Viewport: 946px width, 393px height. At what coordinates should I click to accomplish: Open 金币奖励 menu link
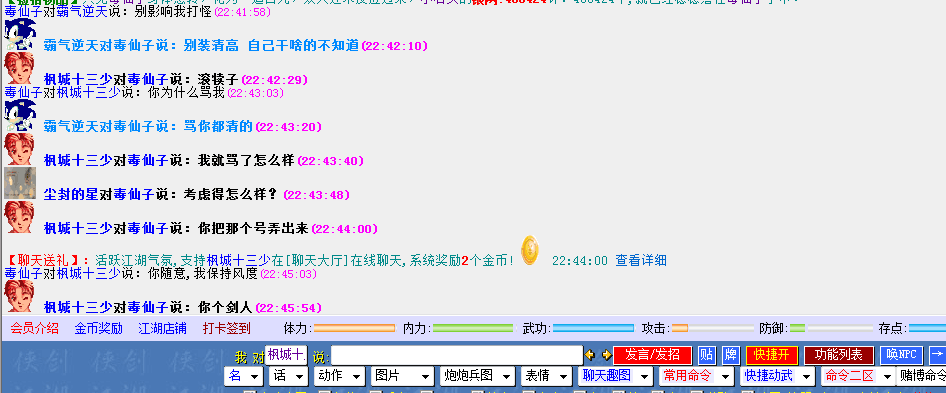coord(98,328)
